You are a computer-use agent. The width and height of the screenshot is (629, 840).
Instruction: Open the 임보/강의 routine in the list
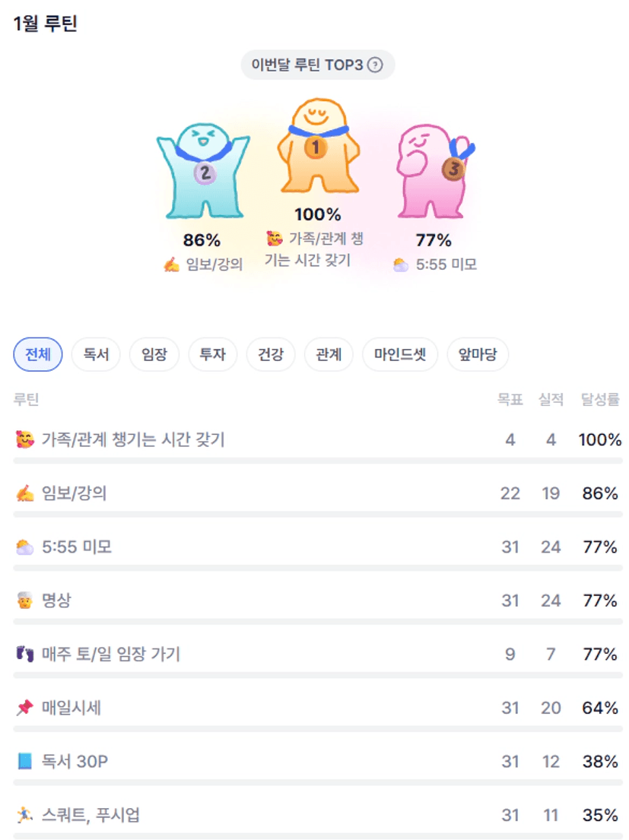pyautogui.click(x=74, y=493)
